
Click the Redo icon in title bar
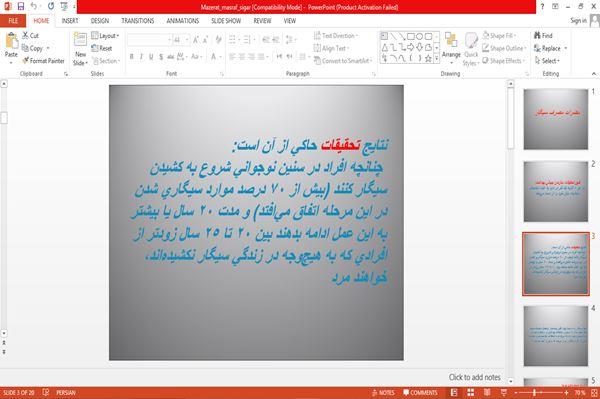(51, 6)
